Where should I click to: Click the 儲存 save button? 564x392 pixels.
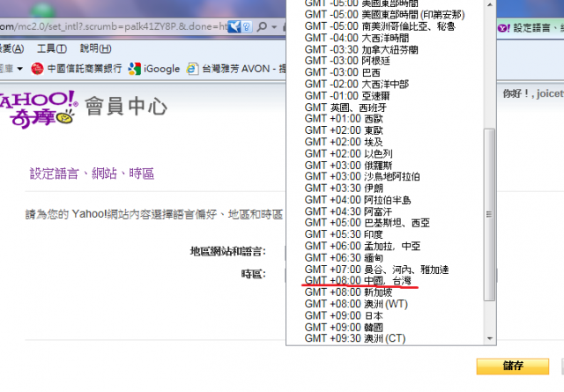tap(513, 366)
